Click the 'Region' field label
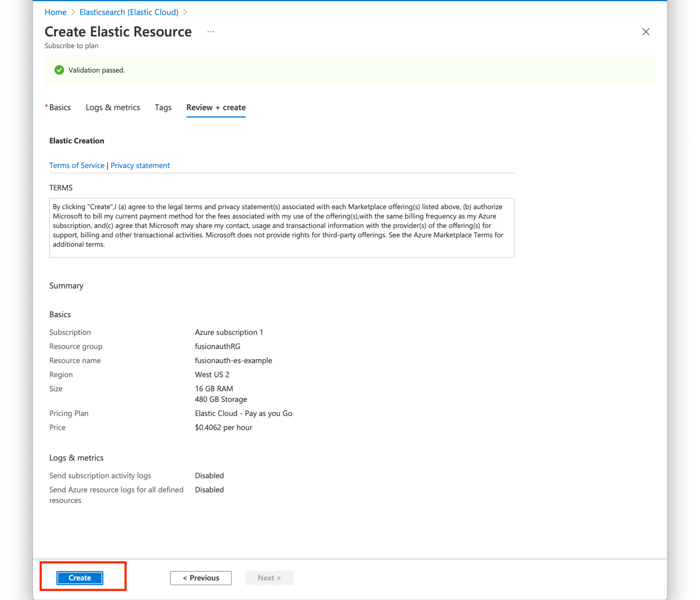 click(61, 375)
